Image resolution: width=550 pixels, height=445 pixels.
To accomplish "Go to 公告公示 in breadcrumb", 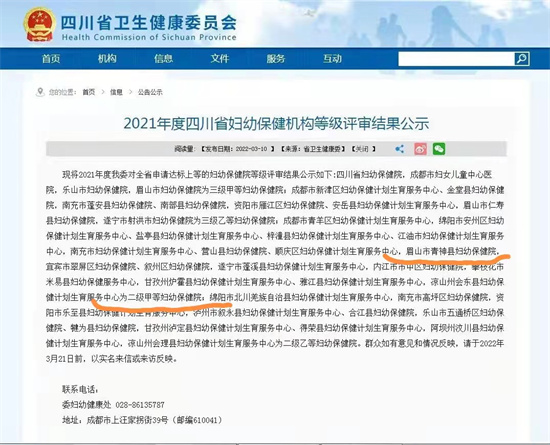I will pyautogui.click(x=150, y=92).
